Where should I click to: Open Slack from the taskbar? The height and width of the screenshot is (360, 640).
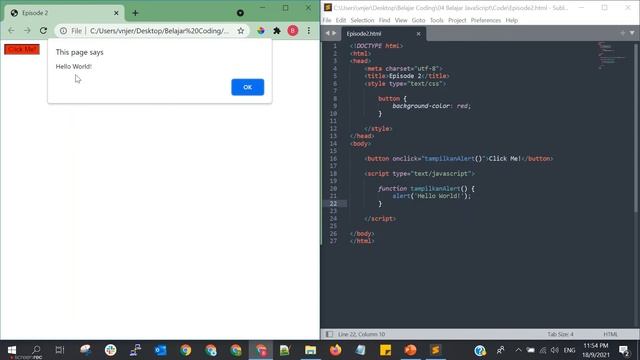coord(110,350)
